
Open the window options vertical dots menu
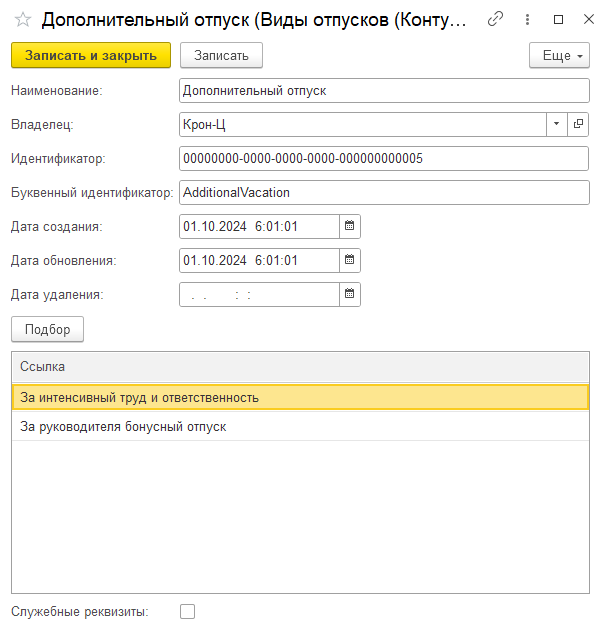pyautogui.click(x=527, y=19)
